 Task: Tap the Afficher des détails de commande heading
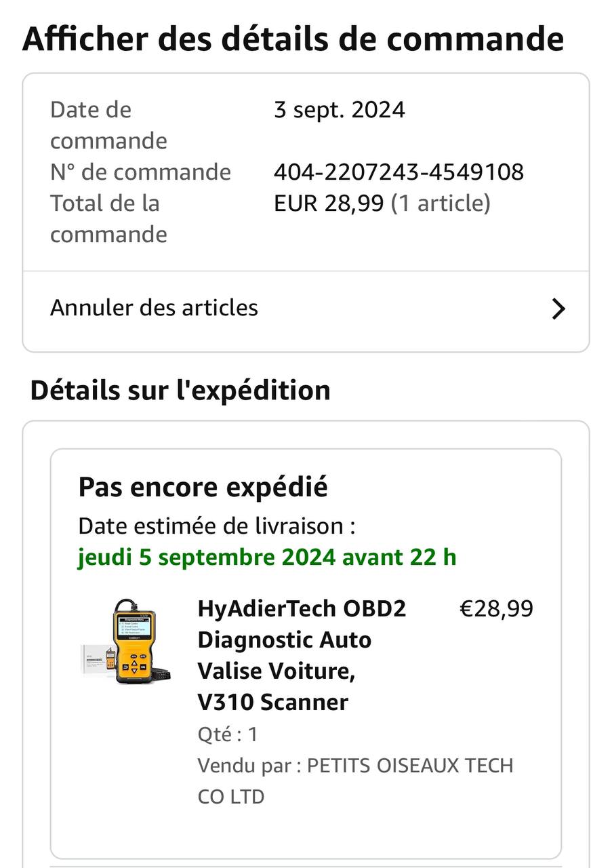[293, 39]
